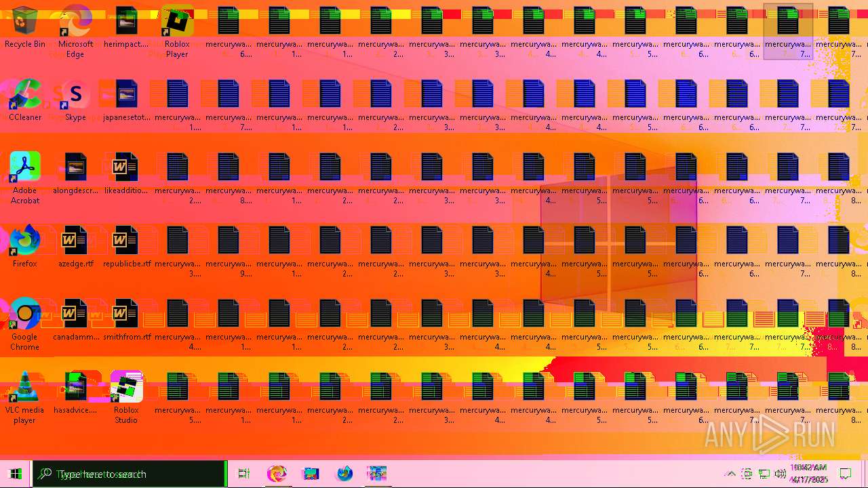This screenshot has height=488, width=868.
Task: Select the republicbe.rtf document
Action: (126, 247)
